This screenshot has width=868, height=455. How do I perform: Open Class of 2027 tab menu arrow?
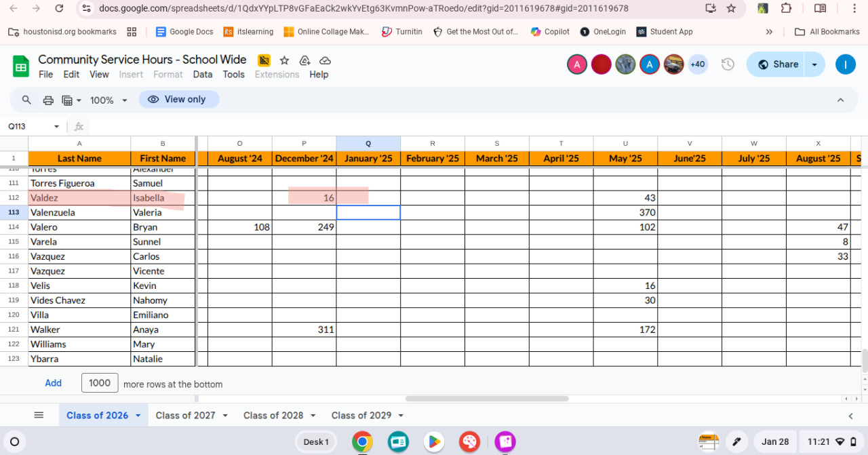pyautogui.click(x=225, y=416)
